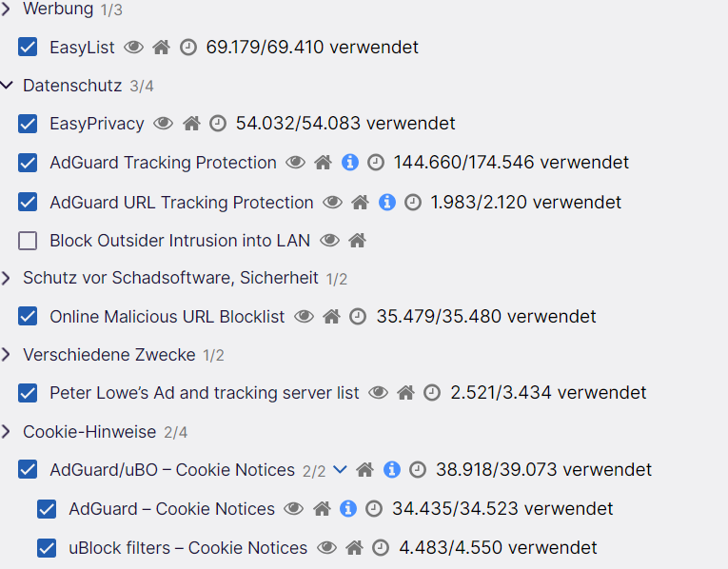Open the home icon beside EasyPrivacy
728x569 pixels.
[191, 124]
